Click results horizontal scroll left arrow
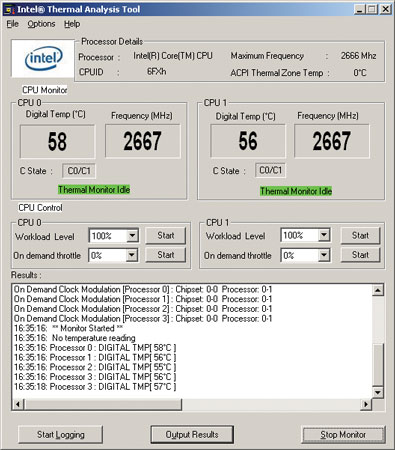The width and height of the screenshot is (395, 450). tap(18, 404)
